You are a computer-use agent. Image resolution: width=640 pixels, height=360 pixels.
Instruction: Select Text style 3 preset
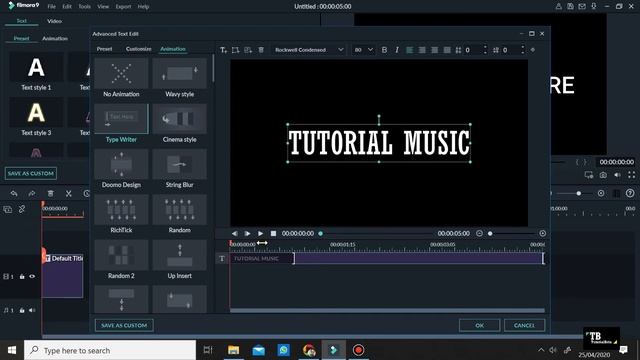(36, 117)
